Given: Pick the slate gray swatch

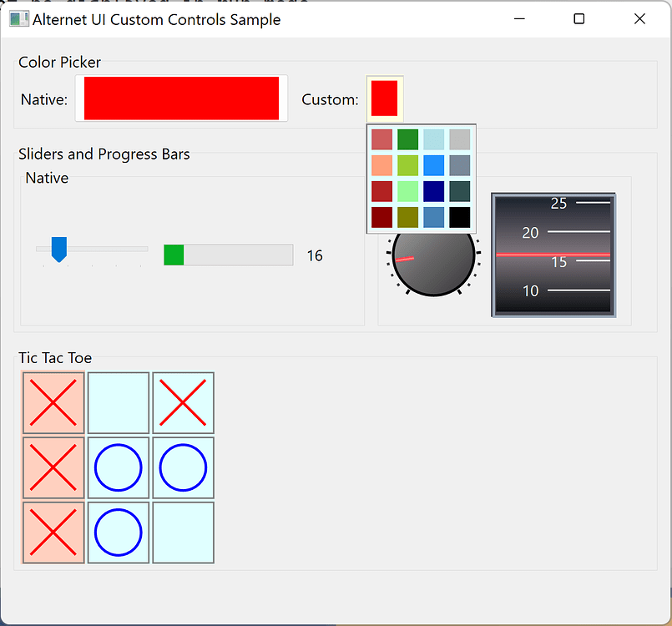Looking at the screenshot, I should 460,165.
